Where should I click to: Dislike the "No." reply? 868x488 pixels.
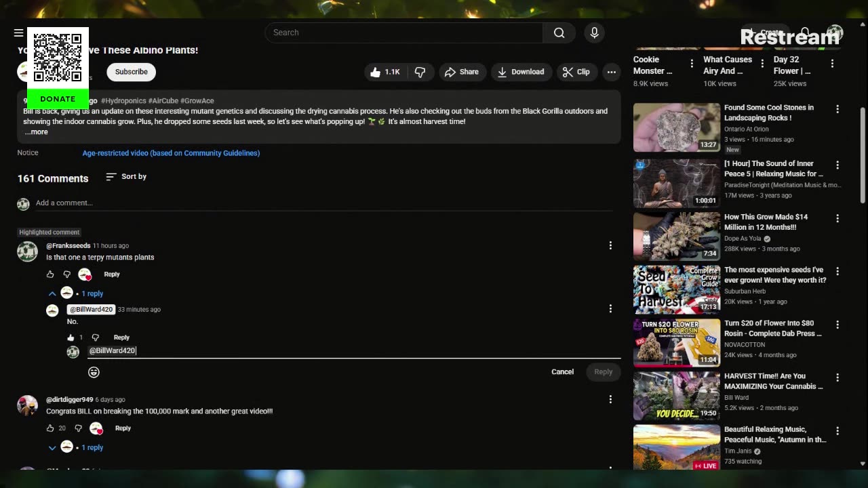(x=95, y=338)
